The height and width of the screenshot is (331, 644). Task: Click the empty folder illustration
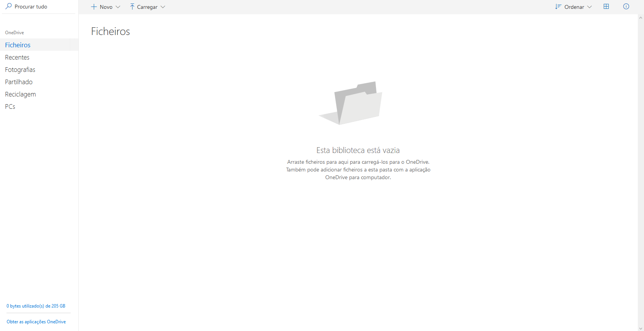point(351,103)
